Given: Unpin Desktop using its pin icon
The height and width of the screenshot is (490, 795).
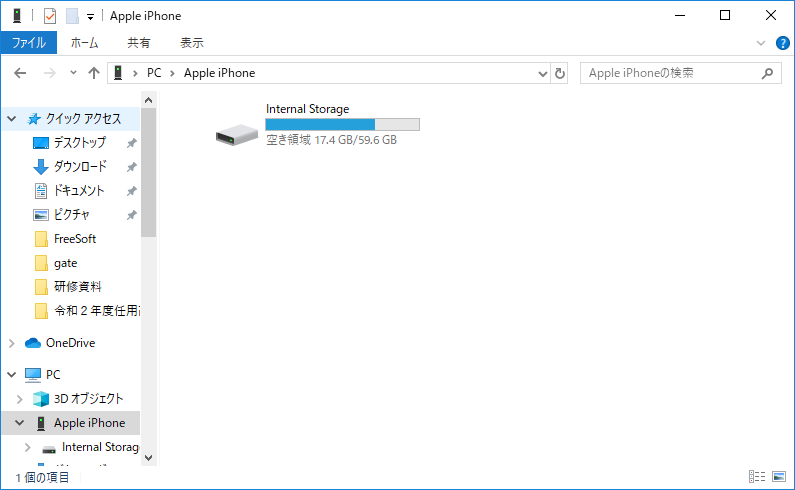Looking at the screenshot, I should click(x=131, y=143).
